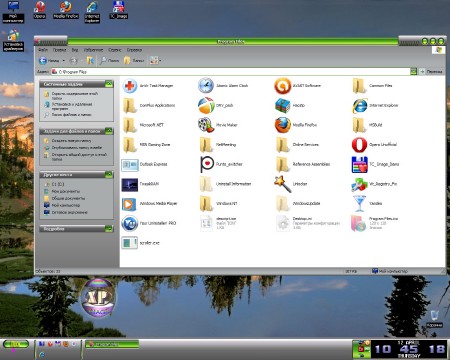The height and width of the screenshot is (360, 450).
Task: Open the Tools menu
Action: tap(115, 50)
